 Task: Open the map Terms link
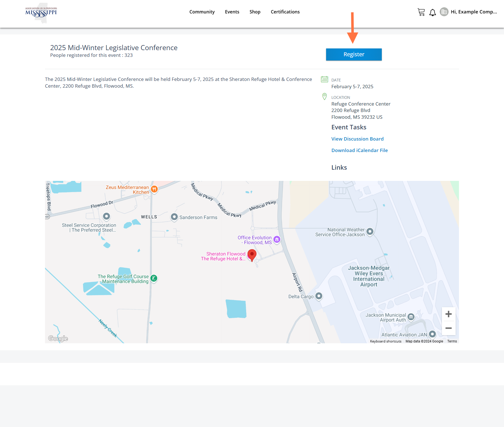coord(452,341)
